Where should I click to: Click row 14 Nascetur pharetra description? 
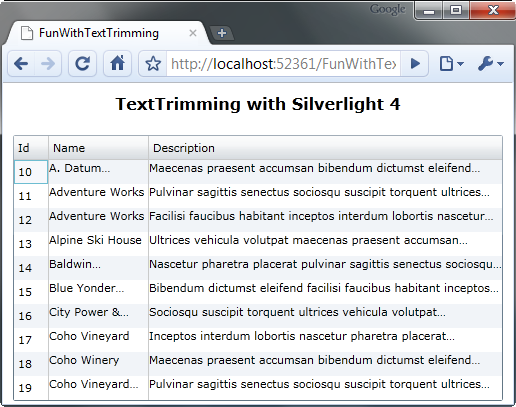[325, 268]
